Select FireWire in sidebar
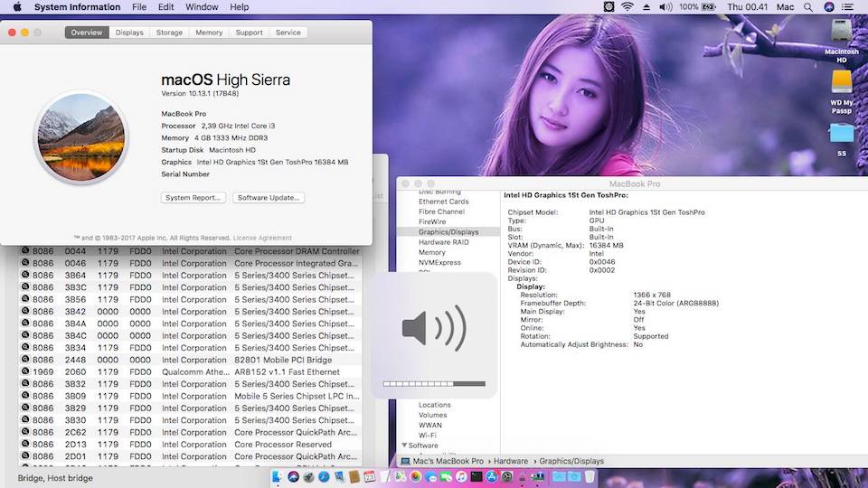The image size is (868, 488). (432, 221)
